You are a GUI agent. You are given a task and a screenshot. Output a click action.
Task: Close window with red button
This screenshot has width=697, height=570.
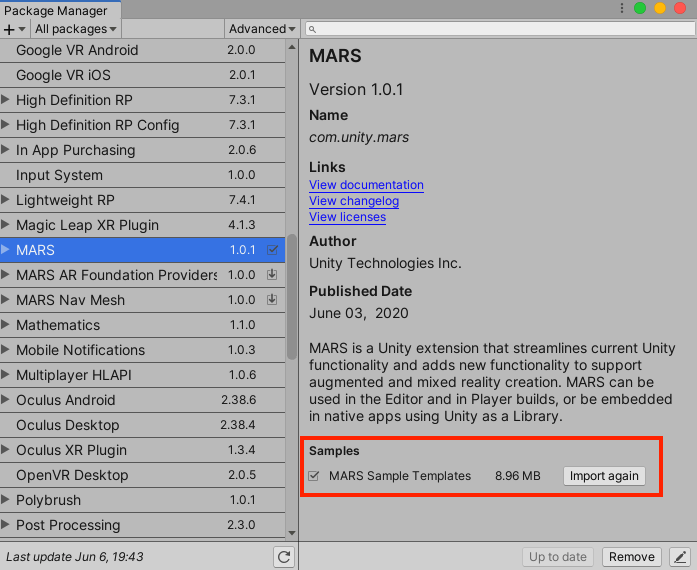tap(680, 8)
